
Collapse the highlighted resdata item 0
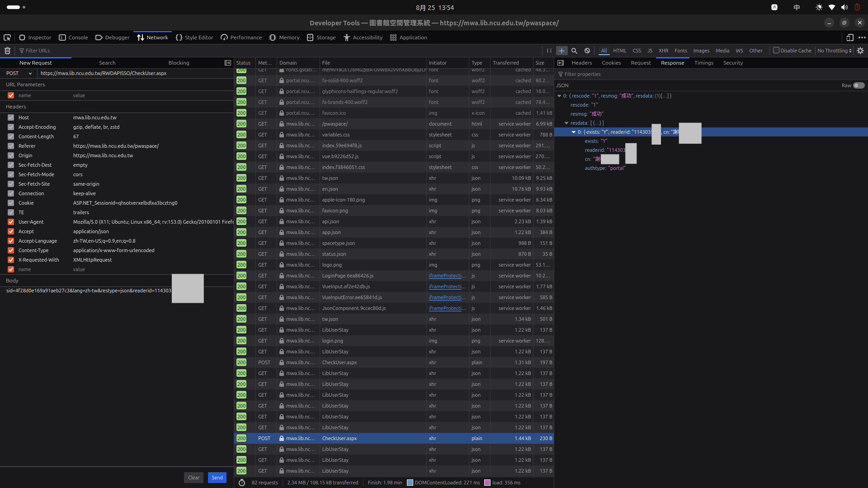click(x=574, y=132)
